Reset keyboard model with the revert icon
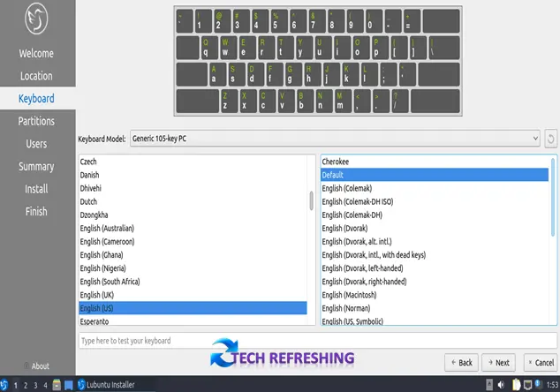This screenshot has height=392, width=560. pos(550,139)
